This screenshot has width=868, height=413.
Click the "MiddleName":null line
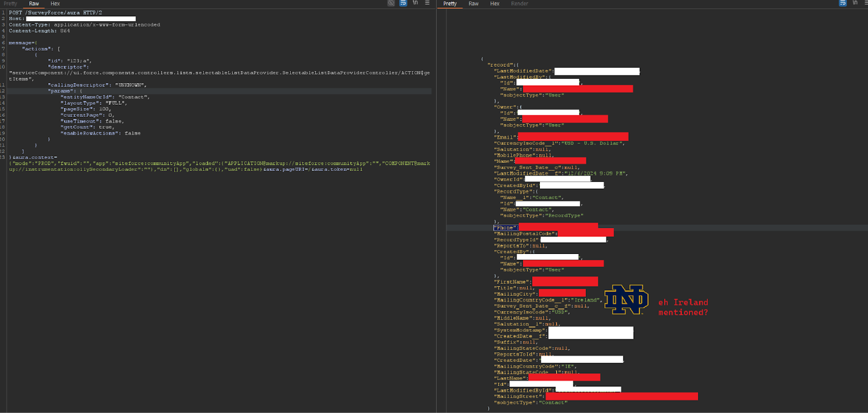click(x=522, y=318)
